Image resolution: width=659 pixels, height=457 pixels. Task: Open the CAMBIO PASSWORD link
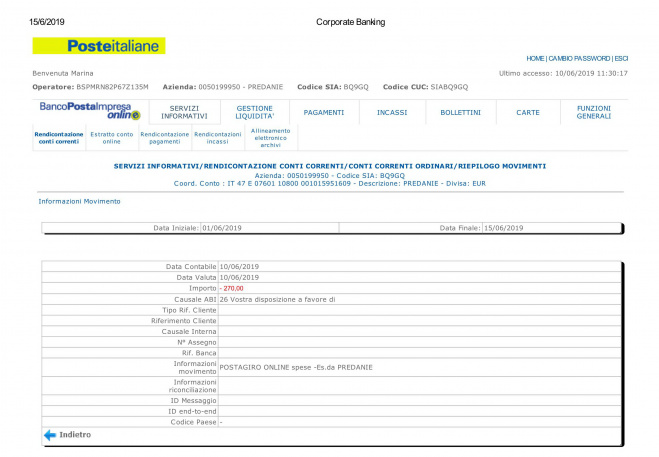[579, 59]
